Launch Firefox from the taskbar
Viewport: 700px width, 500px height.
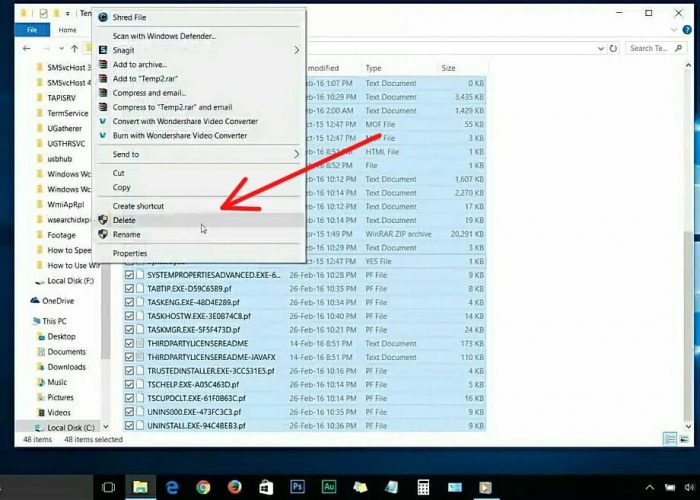point(234,487)
